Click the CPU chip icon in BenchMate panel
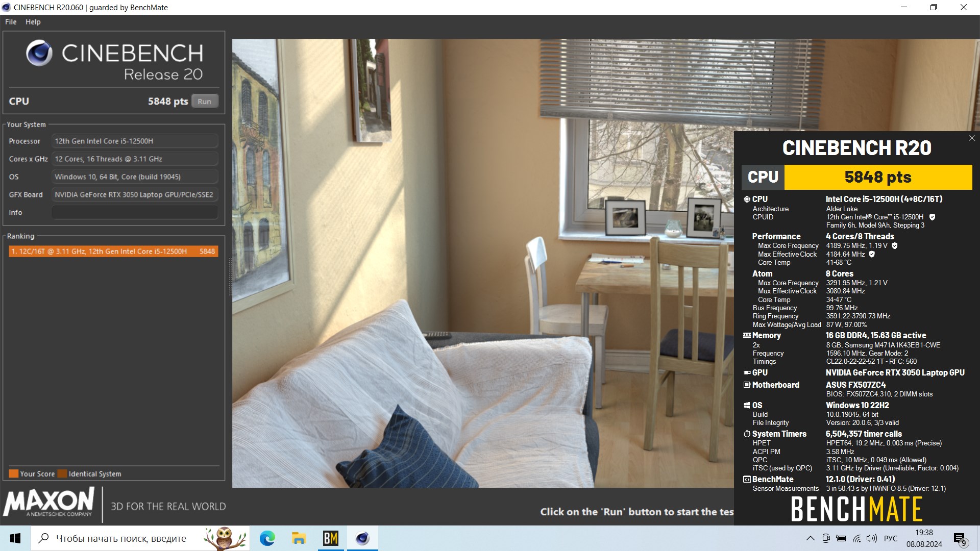 [x=747, y=199]
